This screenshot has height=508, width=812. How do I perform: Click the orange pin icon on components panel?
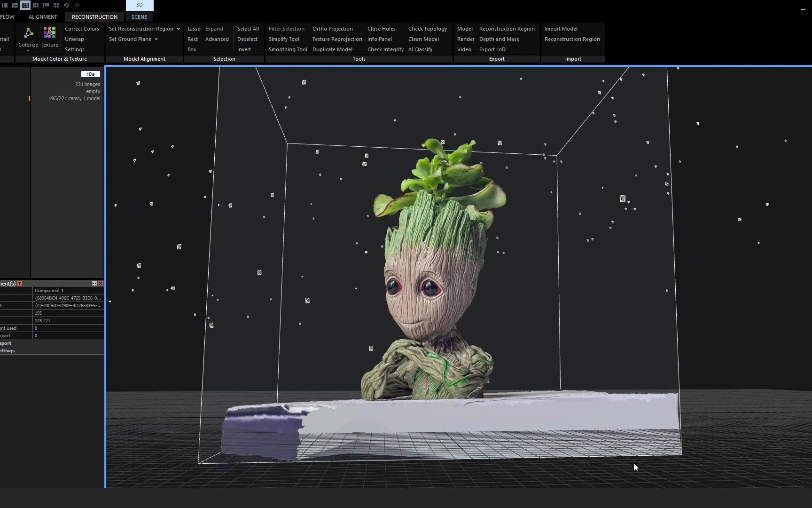[19, 283]
